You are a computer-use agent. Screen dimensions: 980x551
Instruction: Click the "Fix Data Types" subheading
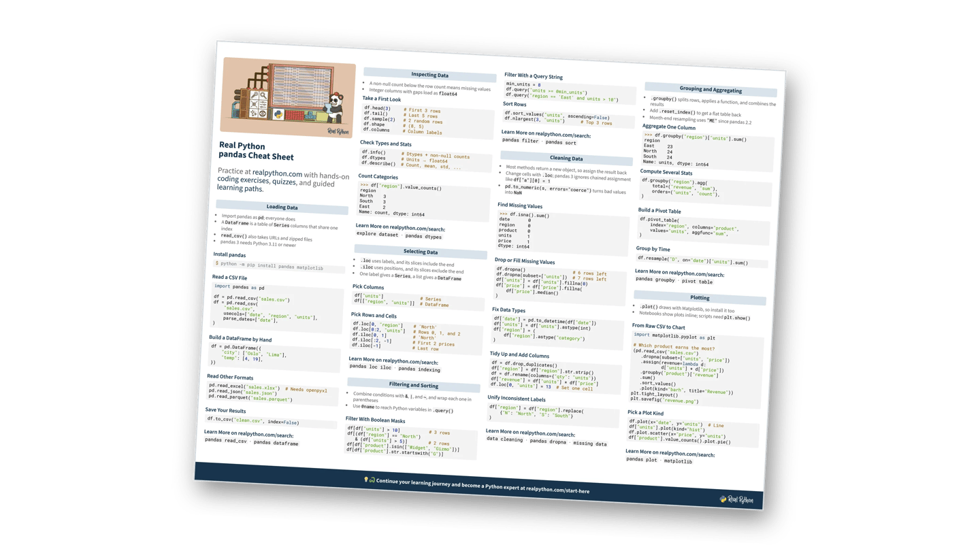point(509,310)
